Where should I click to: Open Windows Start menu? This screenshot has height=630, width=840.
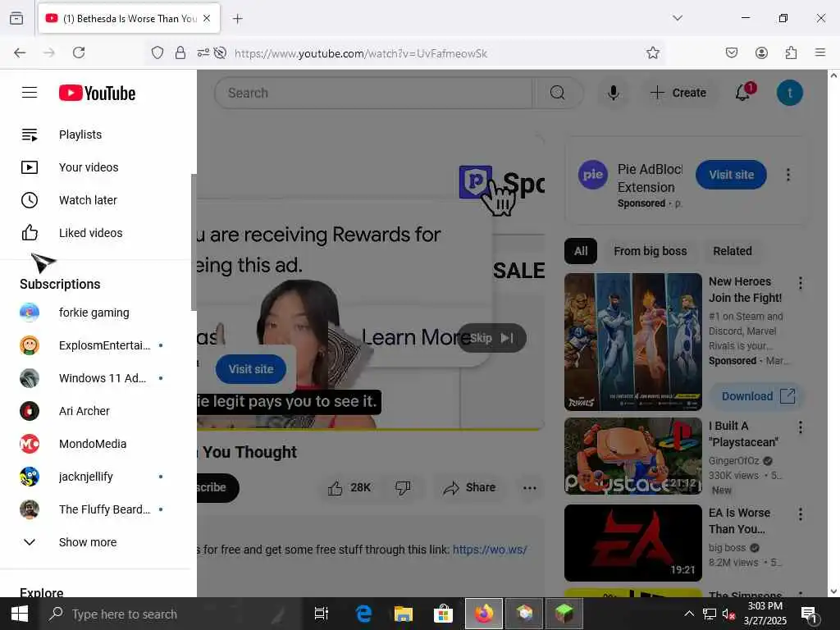point(20,614)
